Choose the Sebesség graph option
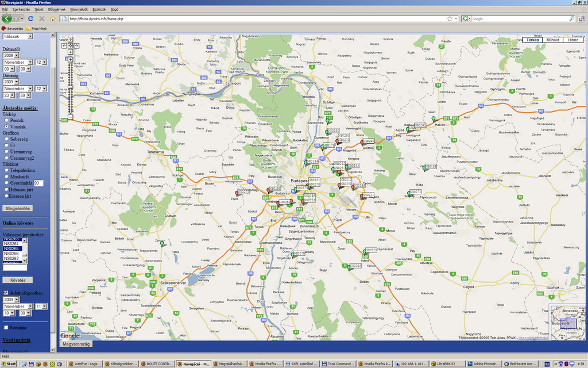This screenshot has width=588, height=368. pyautogui.click(x=6, y=139)
